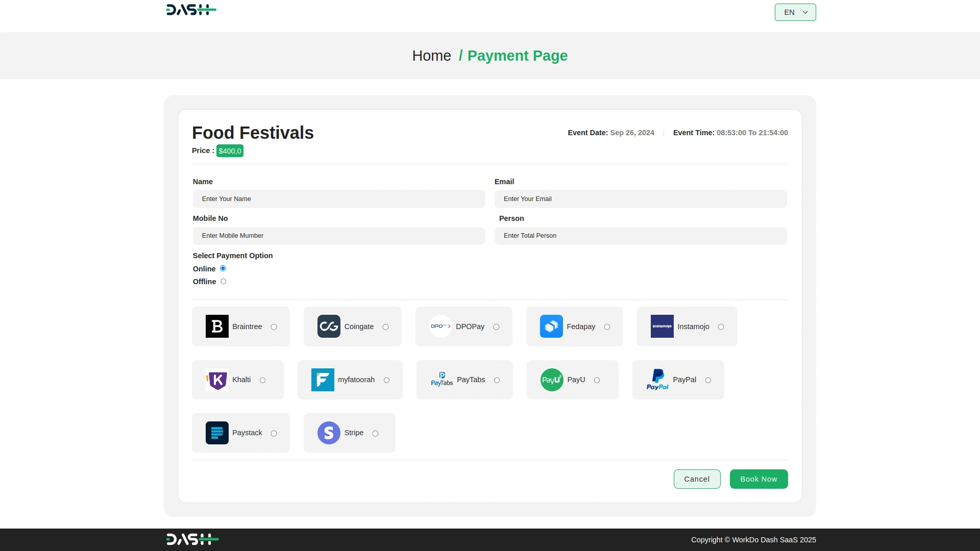Image resolution: width=980 pixels, height=551 pixels.
Task: Choose DPOPay radio button
Action: tap(496, 327)
